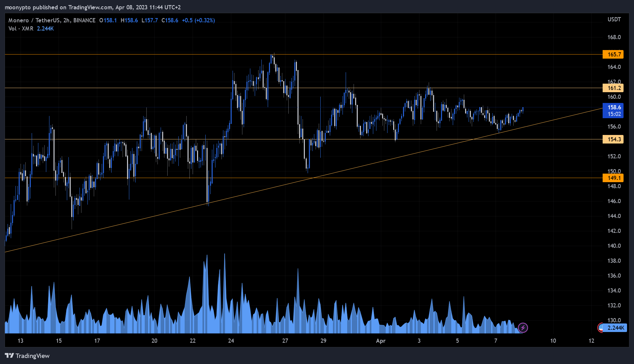Click the 168.0 price axis tick

[x=614, y=37]
